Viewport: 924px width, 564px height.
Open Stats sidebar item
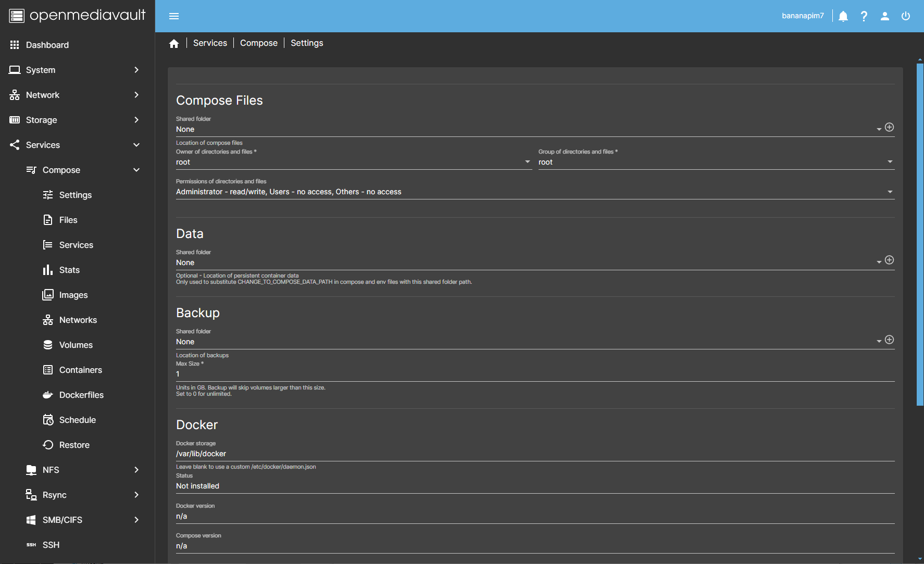click(77, 270)
